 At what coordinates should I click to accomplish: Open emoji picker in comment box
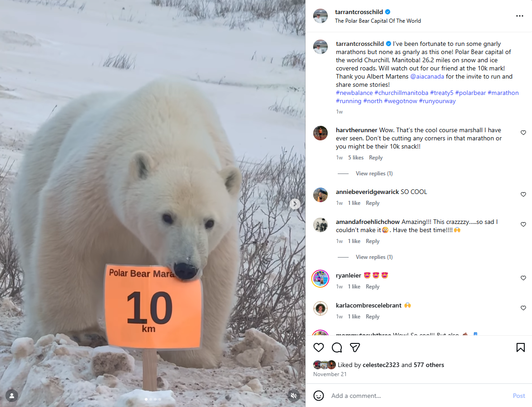coord(318,396)
